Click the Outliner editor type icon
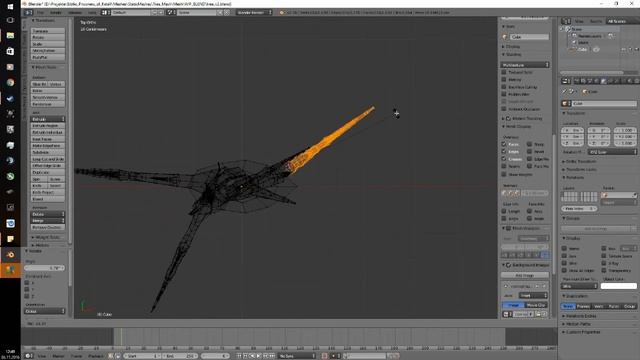The width and height of the screenshot is (640, 360). [x=566, y=21]
